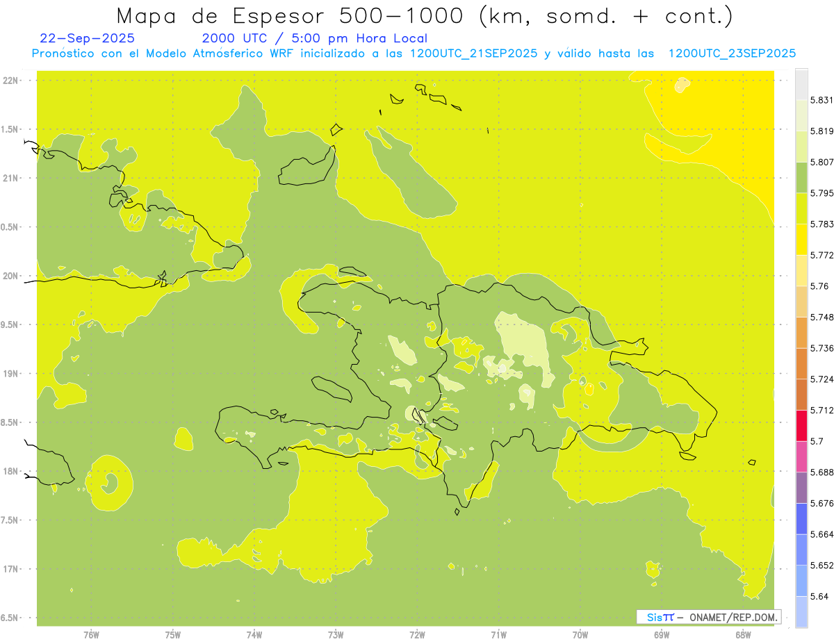Click the 22N latitude axis label
834x644 pixels.
(11, 81)
